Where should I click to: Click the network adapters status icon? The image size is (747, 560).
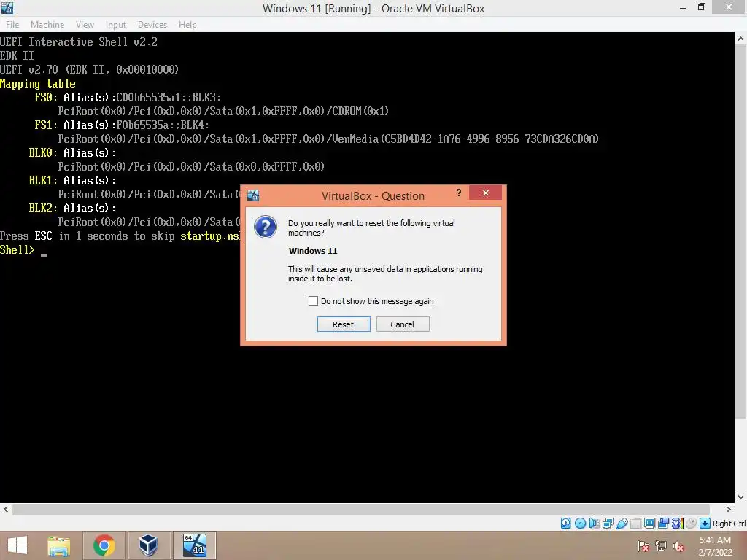point(608,524)
